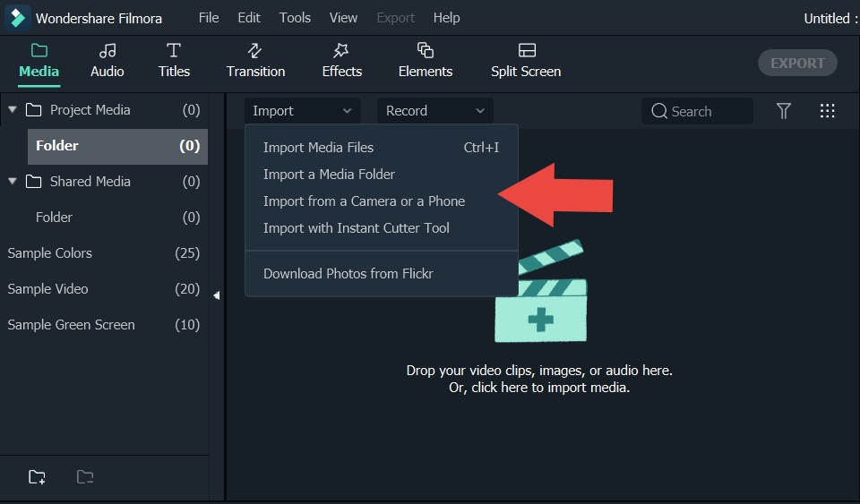Viewport: 860px width, 504px height.
Task: Open the View menu
Action: pyautogui.click(x=343, y=18)
